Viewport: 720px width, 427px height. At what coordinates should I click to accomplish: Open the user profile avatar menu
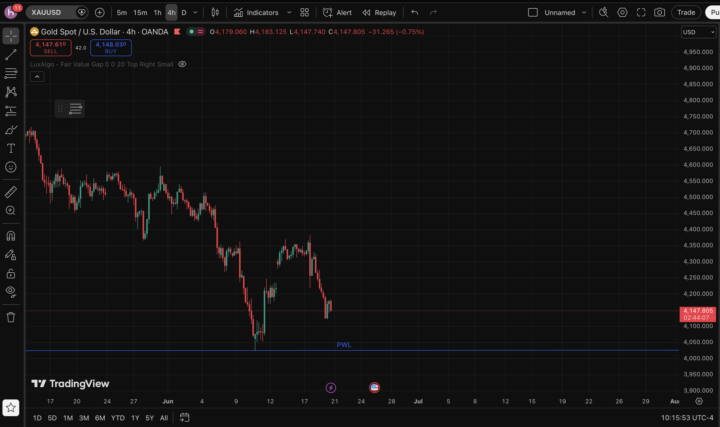[x=10, y=12]
